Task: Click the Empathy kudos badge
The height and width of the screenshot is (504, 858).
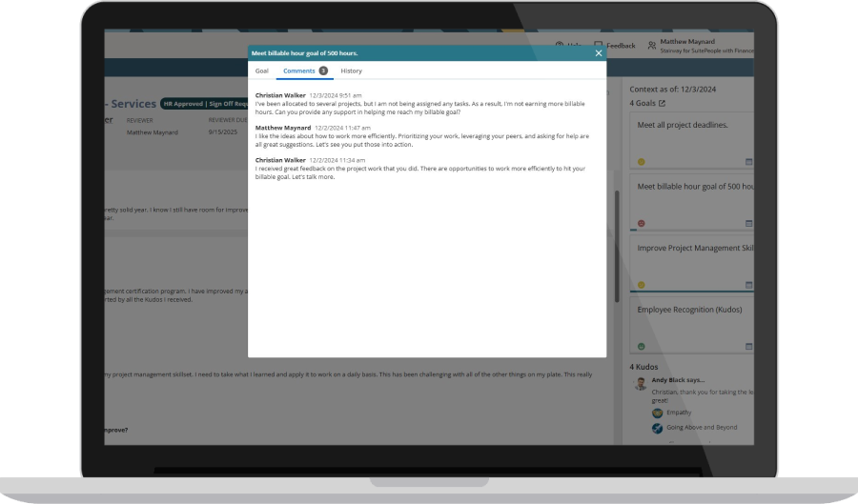Action: coord(657,413)
